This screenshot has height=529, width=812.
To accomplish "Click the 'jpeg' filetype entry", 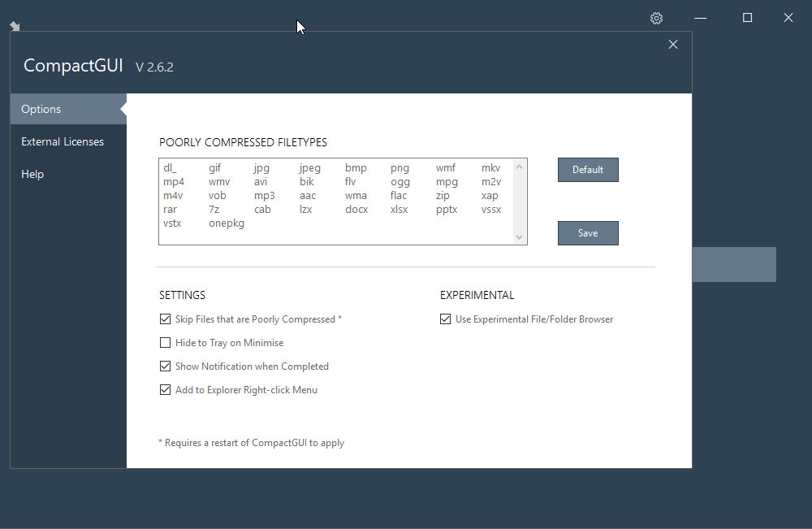I will [x=309, y=168].
